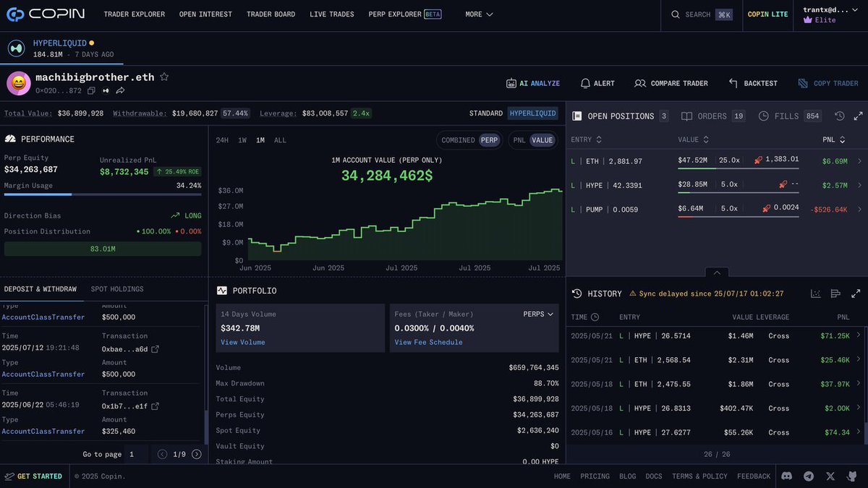Open the GitHub link in footer
868x488 pixels.
coord(851,476)
